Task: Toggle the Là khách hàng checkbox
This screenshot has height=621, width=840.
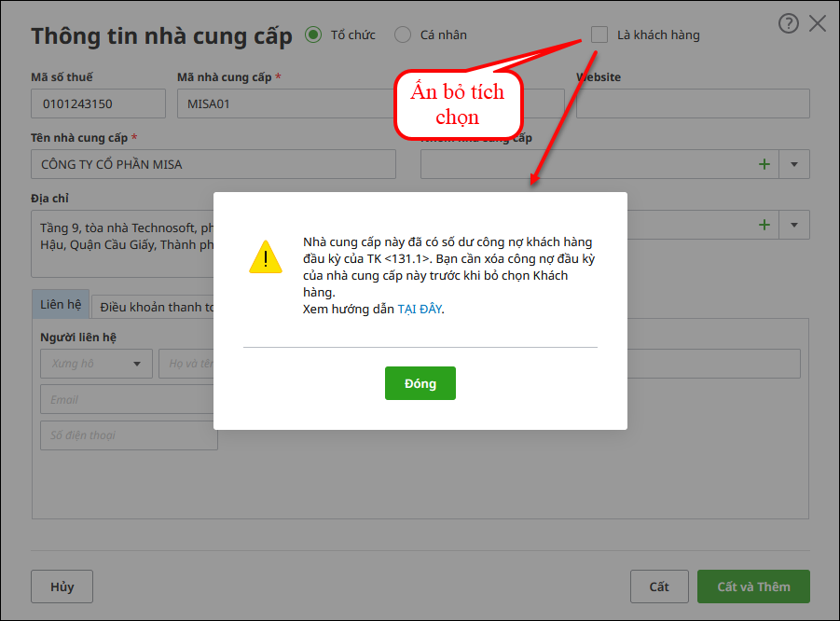Action: coord(599,34)
